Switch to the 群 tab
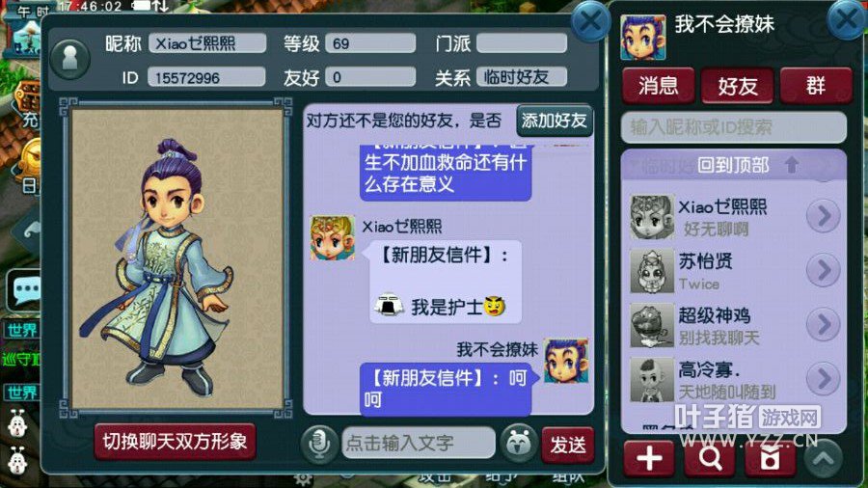The width and height of the screenshot is (868, 488). coord(816,86)
